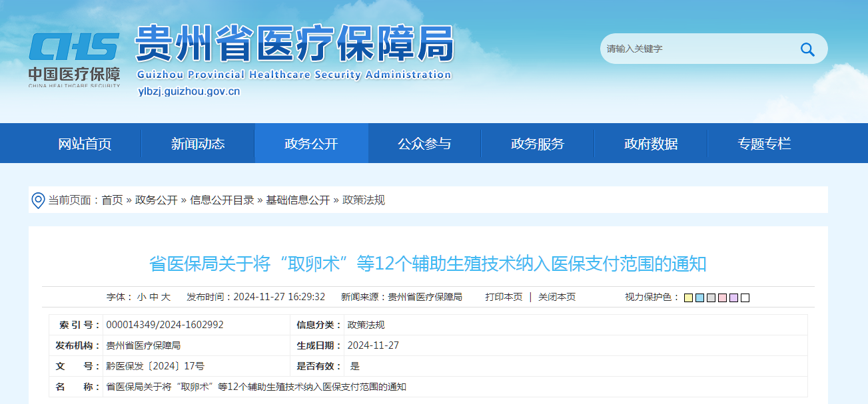Click the yellow vision protection color swatch
This screenshot has width=868, height=404.
click(x=688, y=298)
